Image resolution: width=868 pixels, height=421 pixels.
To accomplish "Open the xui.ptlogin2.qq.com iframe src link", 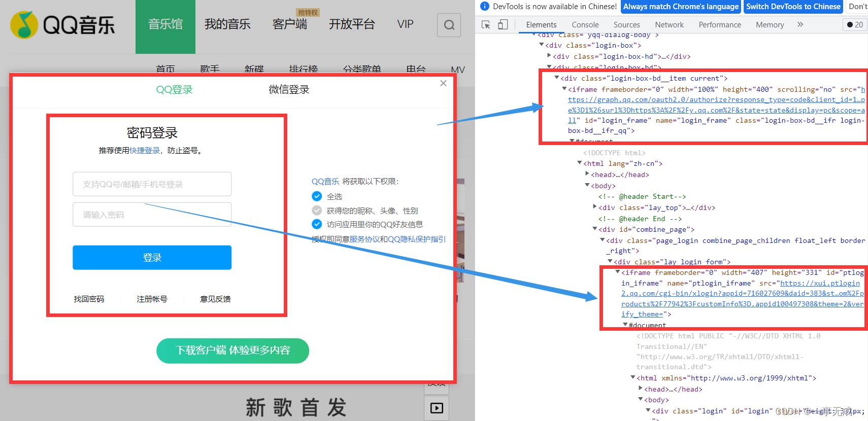I will 743,299.
